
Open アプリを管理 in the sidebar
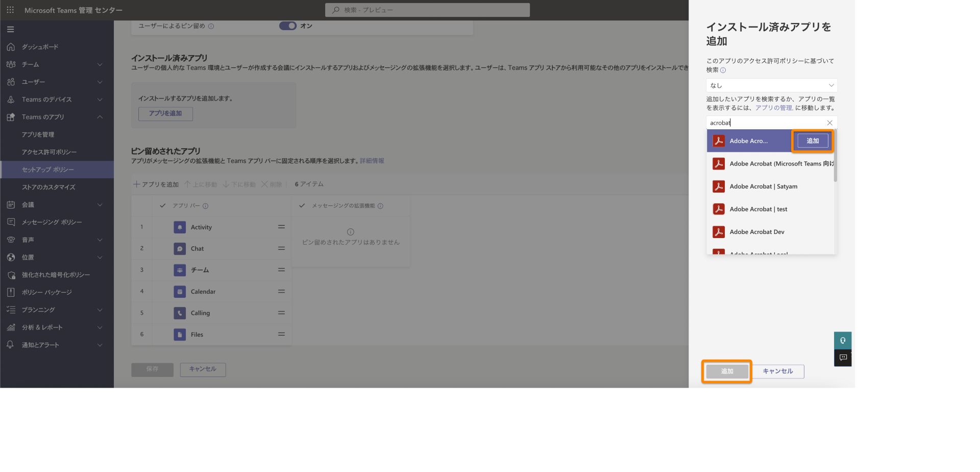pyautogui.click(x=38, y=134)
